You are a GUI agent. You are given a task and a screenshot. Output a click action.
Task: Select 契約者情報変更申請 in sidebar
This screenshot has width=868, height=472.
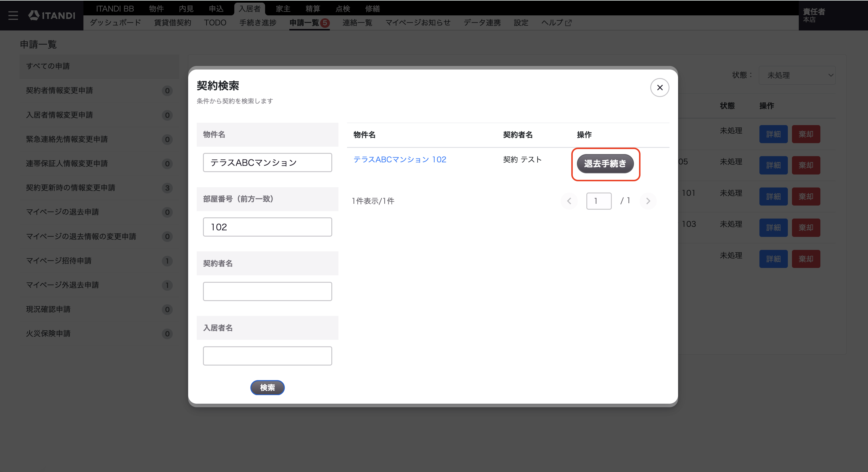(99, 90)
